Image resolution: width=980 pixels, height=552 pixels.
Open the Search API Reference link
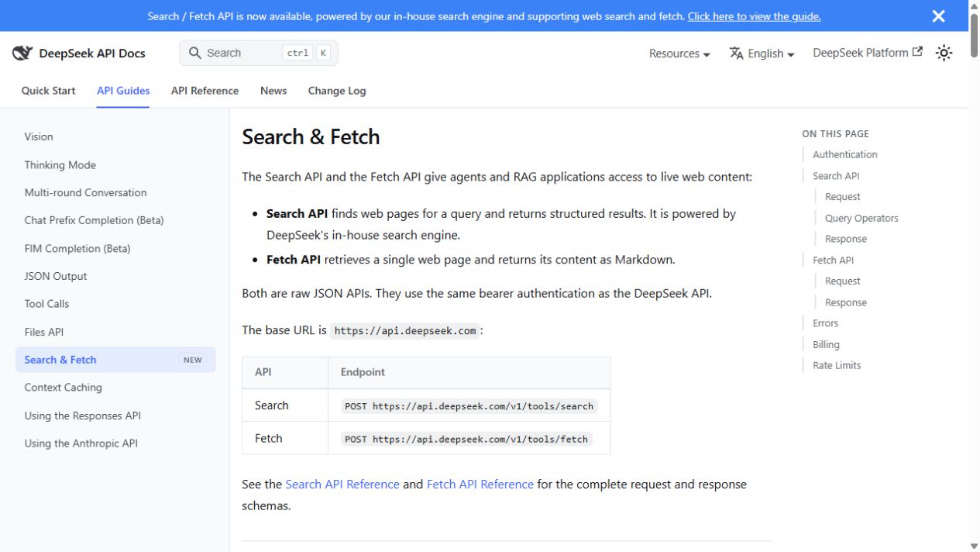pyautogui.click(x=342, y=484)
